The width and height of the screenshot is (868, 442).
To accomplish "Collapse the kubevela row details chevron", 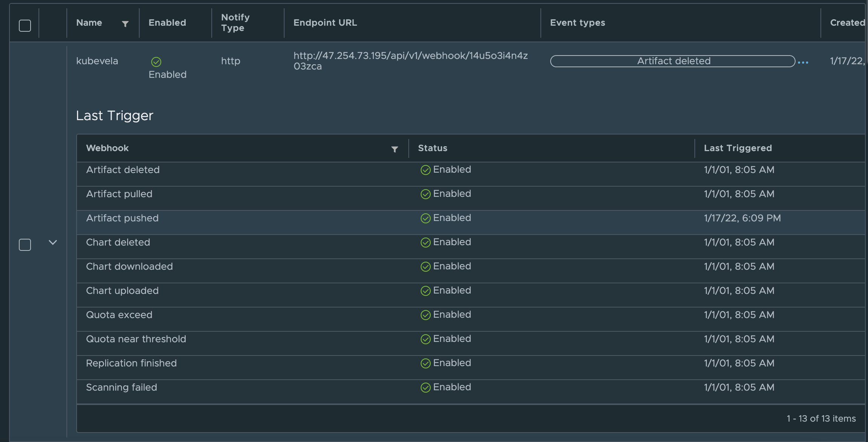I will point(53,243).
